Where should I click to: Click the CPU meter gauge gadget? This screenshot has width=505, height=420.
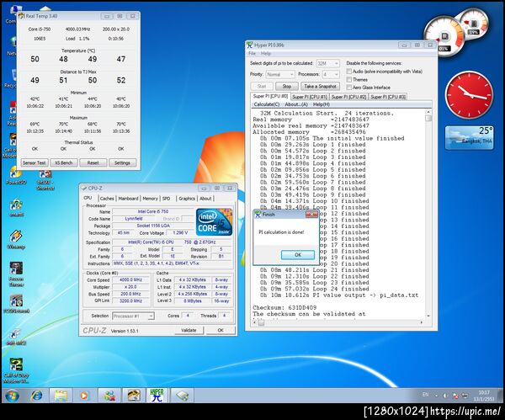coord(444,36)
